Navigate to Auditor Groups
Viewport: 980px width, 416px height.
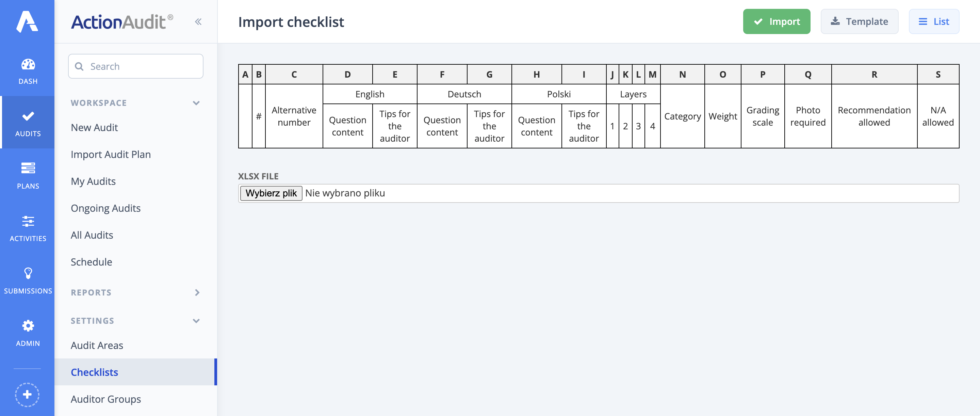tap(106, 399)
